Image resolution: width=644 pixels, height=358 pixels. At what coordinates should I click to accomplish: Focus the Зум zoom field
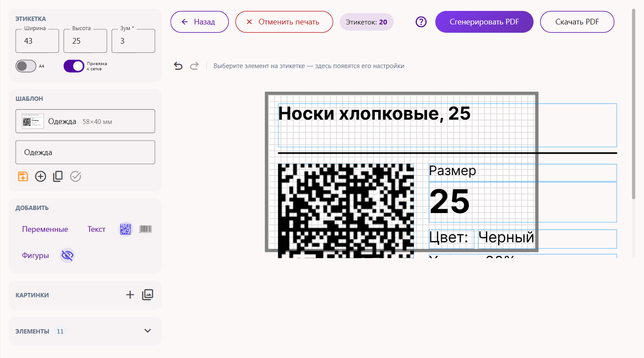click(x=133, y=41)
